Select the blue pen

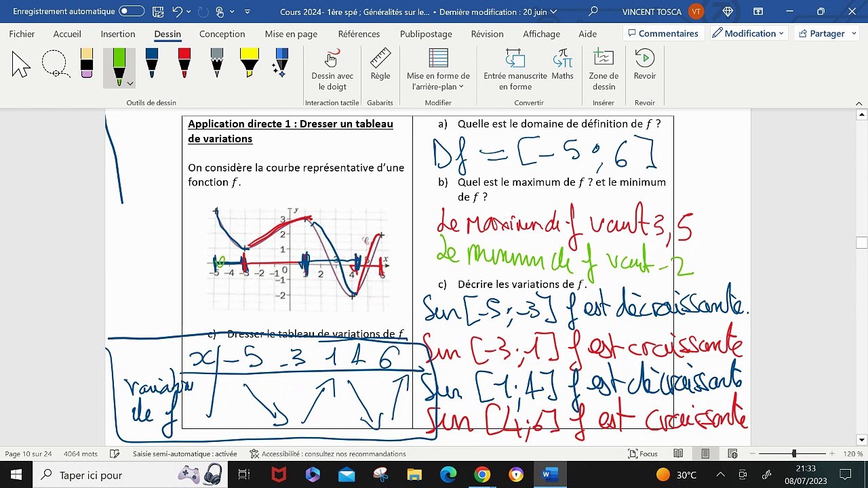click(152, 63)
